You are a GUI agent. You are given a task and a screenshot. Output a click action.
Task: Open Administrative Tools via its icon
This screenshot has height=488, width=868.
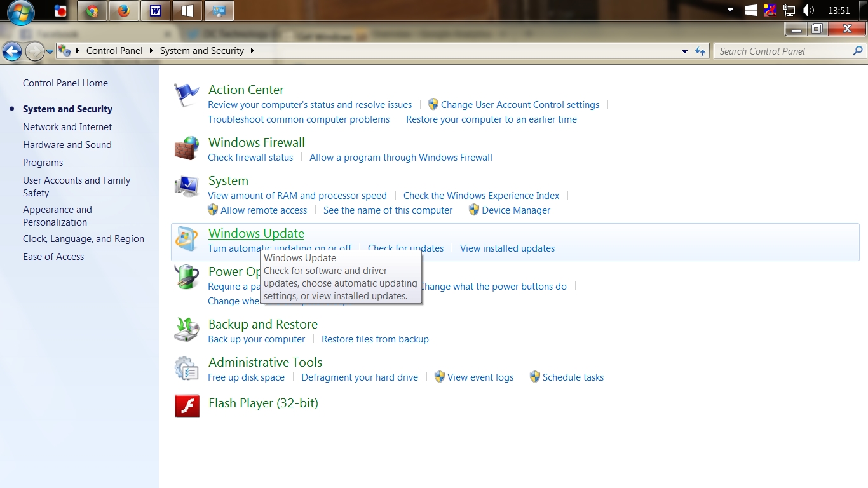pos(186,367)
